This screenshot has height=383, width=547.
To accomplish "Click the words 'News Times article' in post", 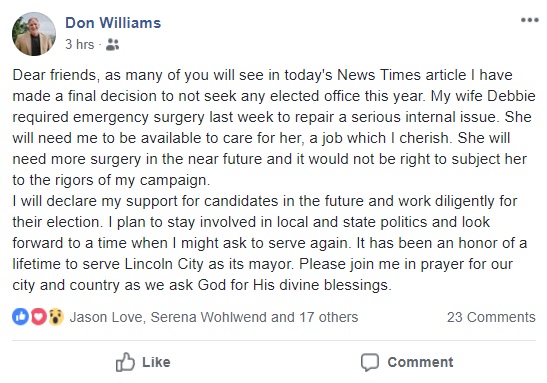I will [402, 75].
